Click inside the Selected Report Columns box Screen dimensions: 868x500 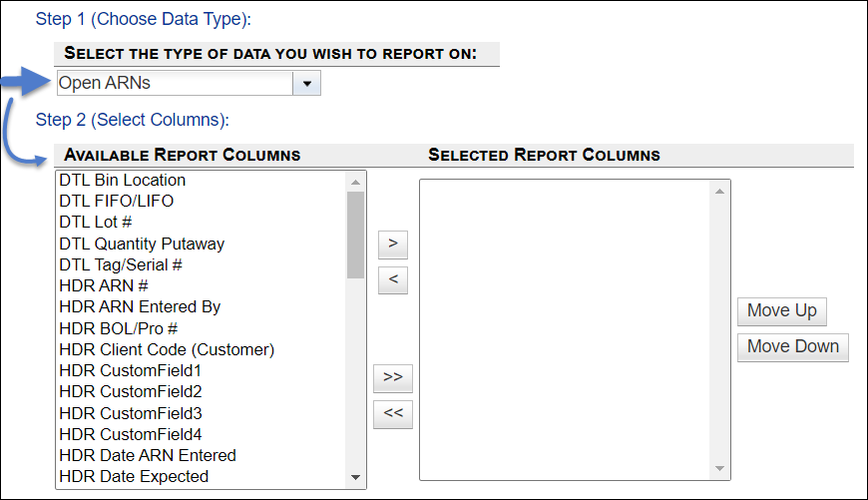[565, 329]
